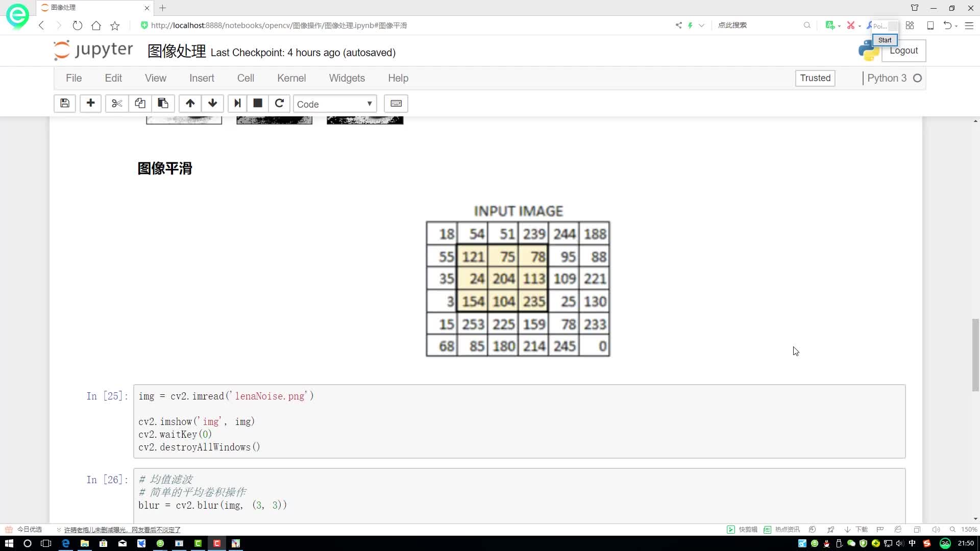This screenshot has height=551, width=980.
Task: Click the Trusted button
Action: click(x=815, y=78)
